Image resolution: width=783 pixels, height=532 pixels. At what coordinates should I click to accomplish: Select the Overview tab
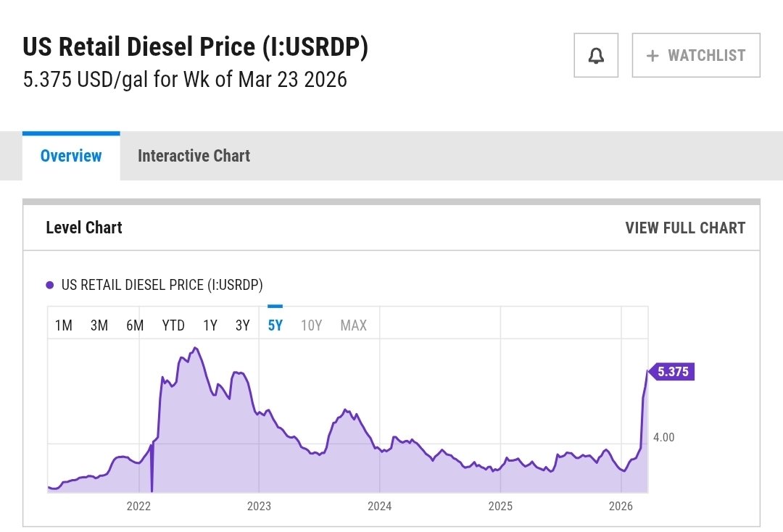(x=71, y=156)
